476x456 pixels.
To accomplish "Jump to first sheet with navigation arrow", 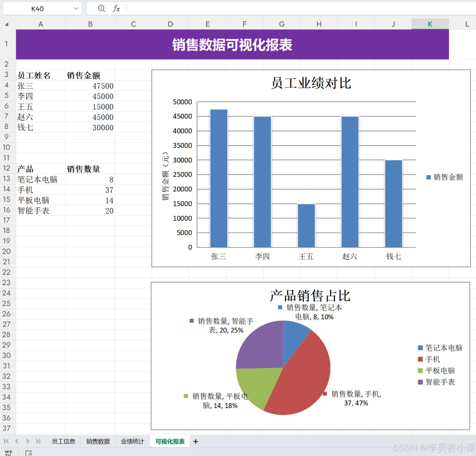I will (x=6, y=441).
